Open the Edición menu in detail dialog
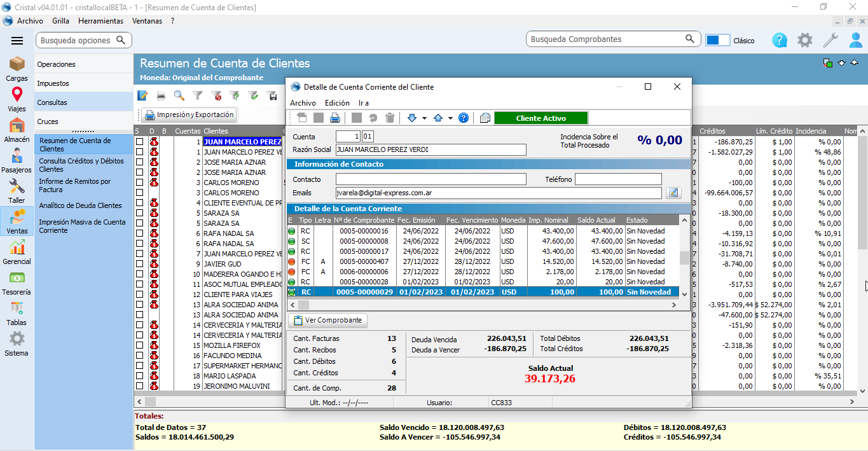This screenshot has height=451, width=868. pyautogui.click(x=337, y=102)
